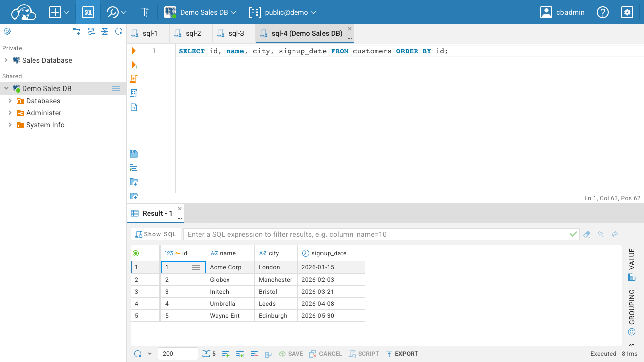Open the Demo Sales DB connection selector
644x362 pixels.
click(200, 12)
